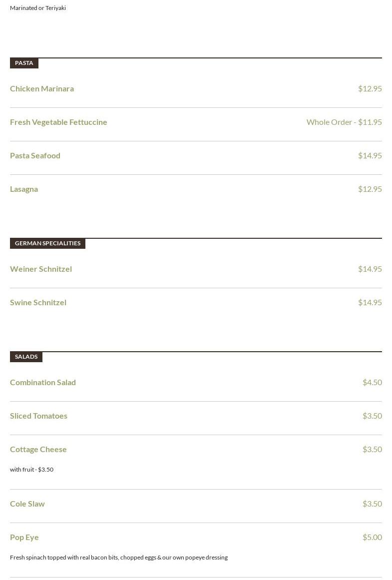This screenshot has width=392, height=580.
Task: Select Fresh Vegetable Fettuccine item
Action: pos(58,122)
